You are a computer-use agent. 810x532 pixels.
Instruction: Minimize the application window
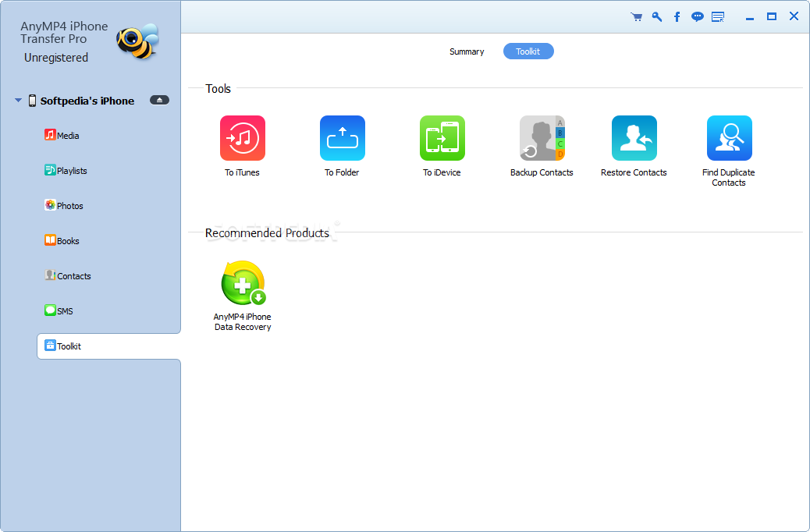click(750, 17)
